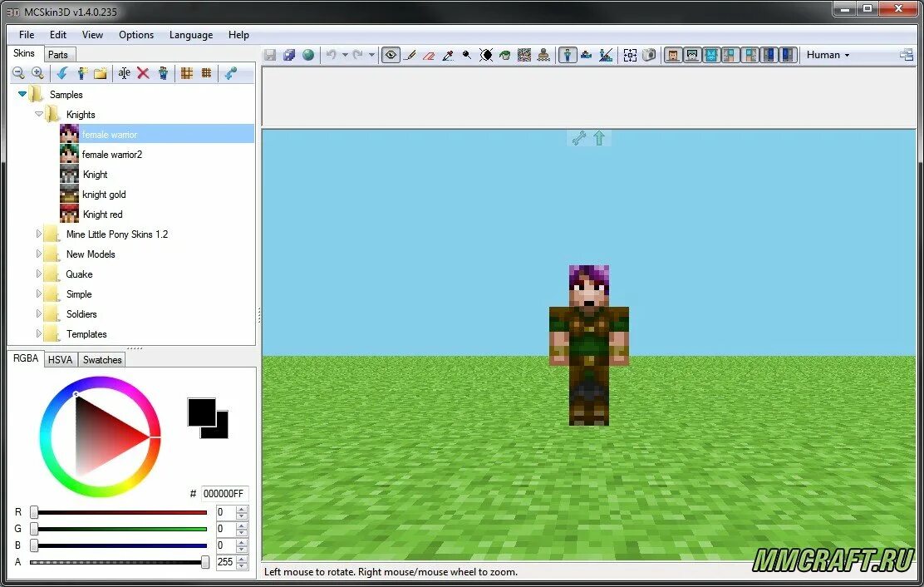Click the rename text-cursor icon
Image resolution: width=924 pixels, height=587 pixels.
(124, 73)
